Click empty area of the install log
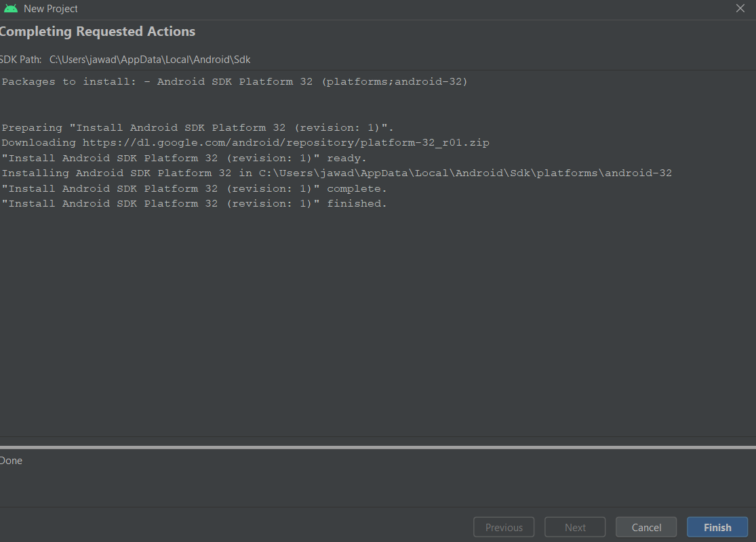The width and height of the screenshot is (756, 542). pyautogui.click(x=378, y=318)
